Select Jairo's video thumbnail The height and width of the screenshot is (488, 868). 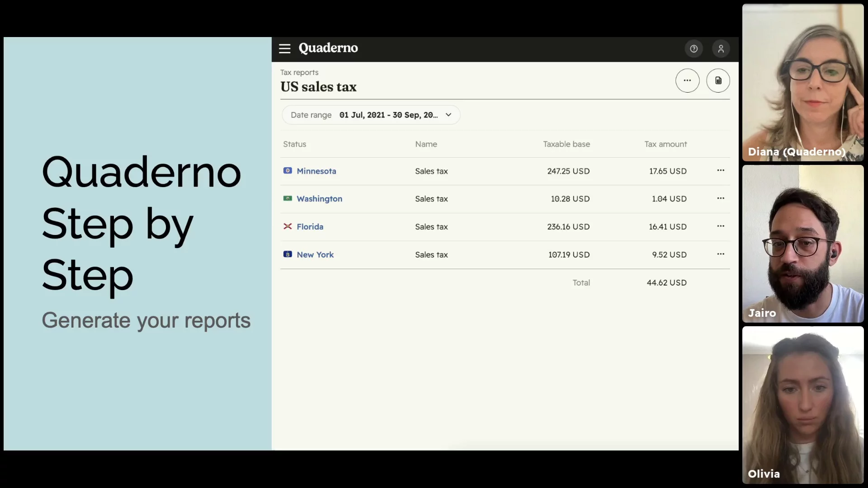click(x=803, y=244)
